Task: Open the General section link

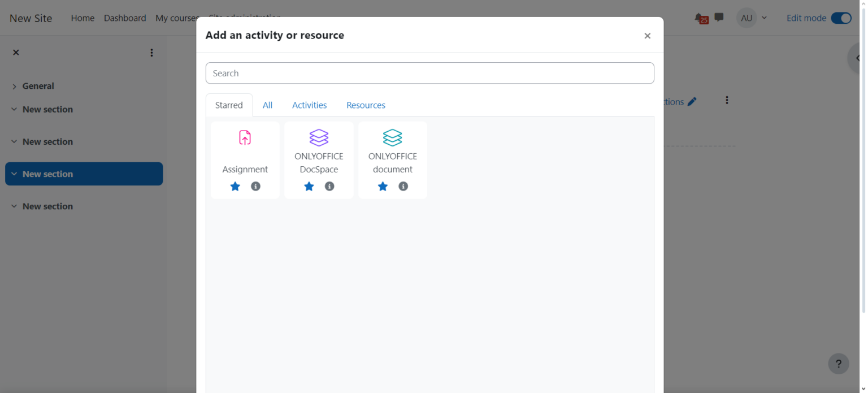Action: click(x=38, y=86)
